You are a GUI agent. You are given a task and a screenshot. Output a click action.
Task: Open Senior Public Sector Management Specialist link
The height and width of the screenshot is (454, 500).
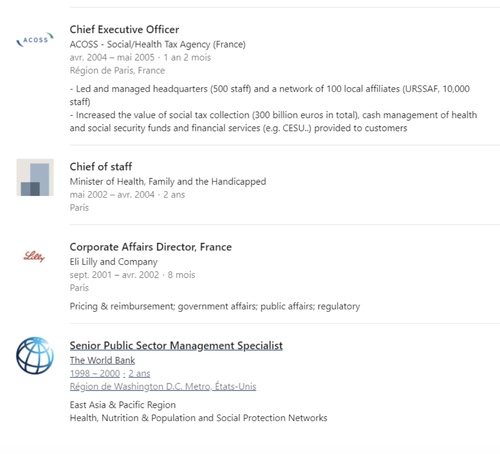click(176, 346)
